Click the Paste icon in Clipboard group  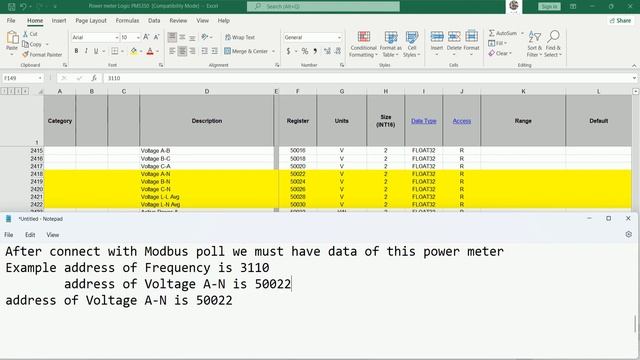[x=12, y=38]
